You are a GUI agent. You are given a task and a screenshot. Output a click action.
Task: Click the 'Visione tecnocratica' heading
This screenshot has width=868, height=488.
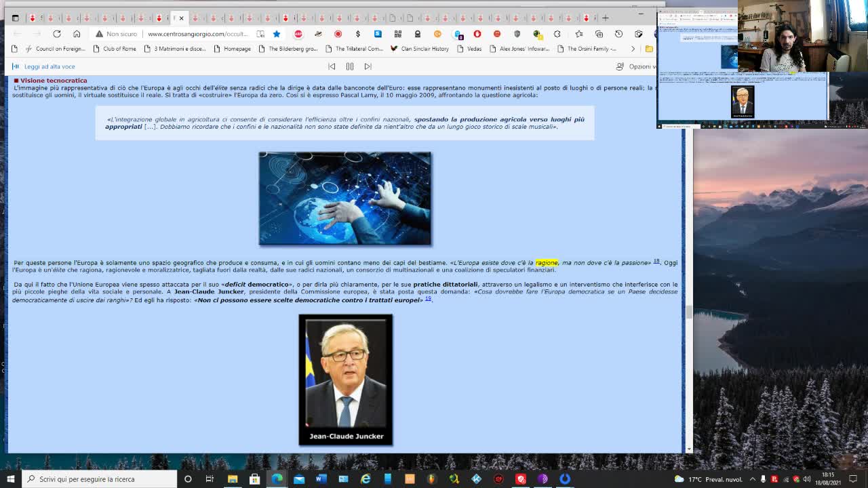point(54,81)
